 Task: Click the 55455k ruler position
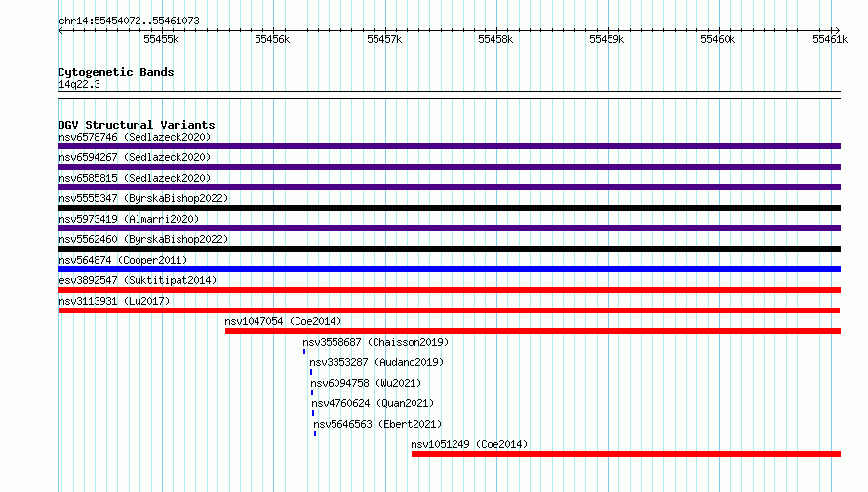click(161, 39)
